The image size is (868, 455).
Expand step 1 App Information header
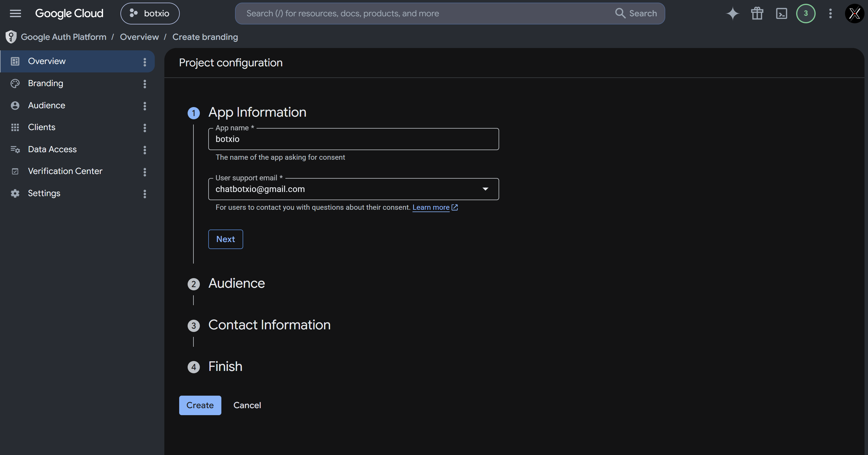tap(257, 112)
